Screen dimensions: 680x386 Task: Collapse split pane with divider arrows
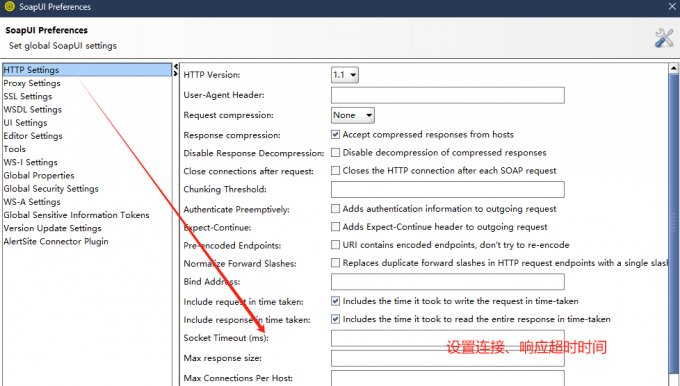(x=176, y=70)
